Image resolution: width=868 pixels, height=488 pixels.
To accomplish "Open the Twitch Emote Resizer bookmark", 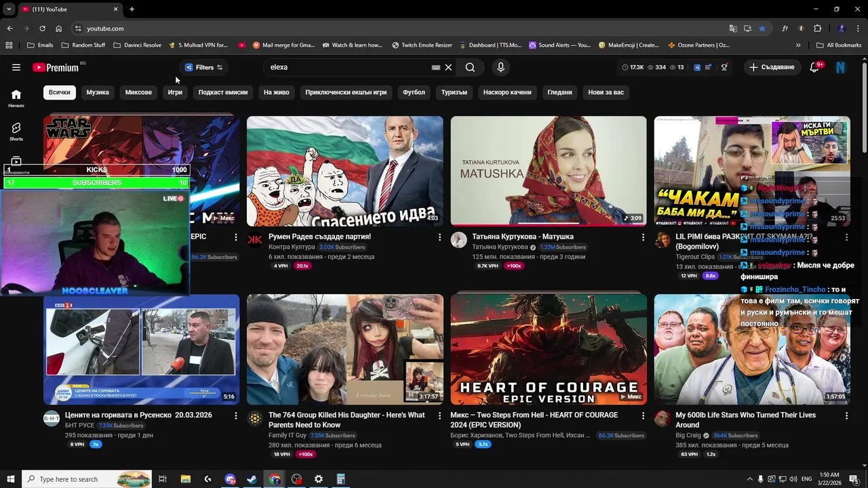I will point(422,45).
